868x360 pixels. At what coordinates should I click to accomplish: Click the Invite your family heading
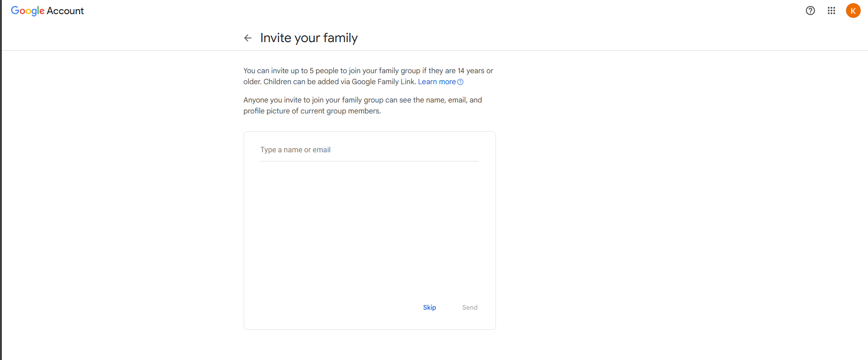[x=309, y=38]
